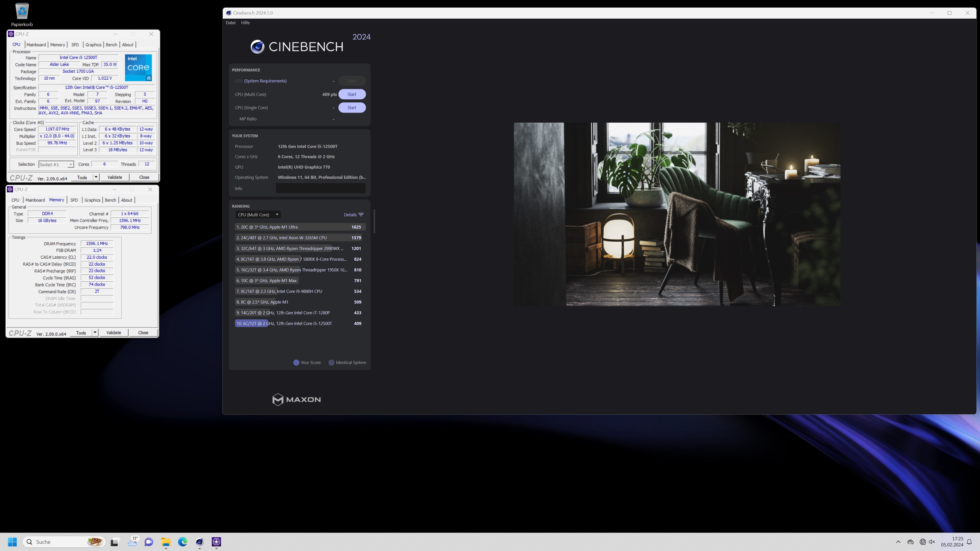Open Task View from the taskbar
This screenshot has height=551, width=980.
coord(115,542)
